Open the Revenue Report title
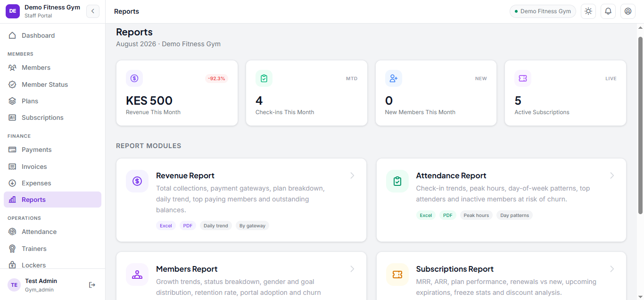Screen dimensions: 644x300 [185, 175]
